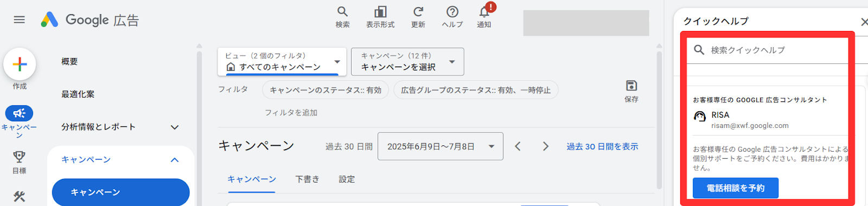This screenshot has width=868, height=206.
Task: Select highlighted キャンペーン sidebar item
Action: 120,192
